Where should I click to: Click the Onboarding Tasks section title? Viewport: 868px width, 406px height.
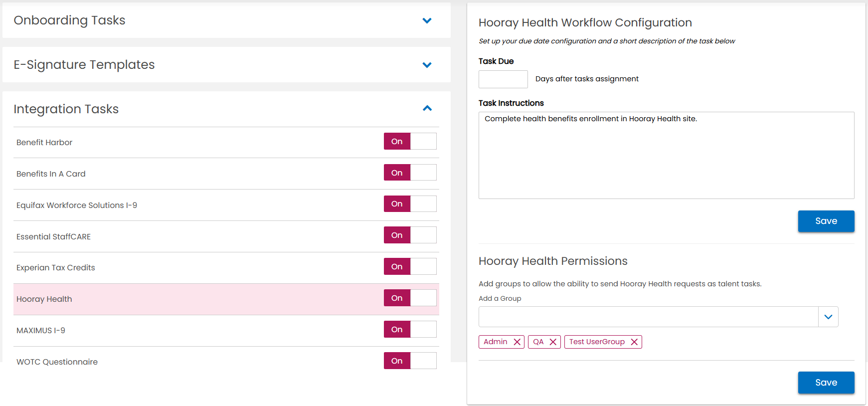[x=69, y=20]
